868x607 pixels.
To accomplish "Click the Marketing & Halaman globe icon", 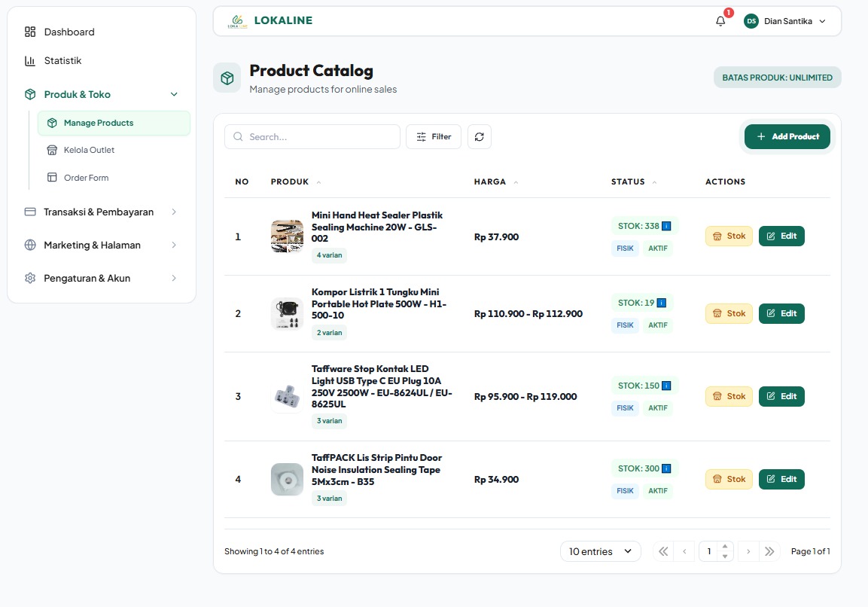I will [x=30, y=245].
